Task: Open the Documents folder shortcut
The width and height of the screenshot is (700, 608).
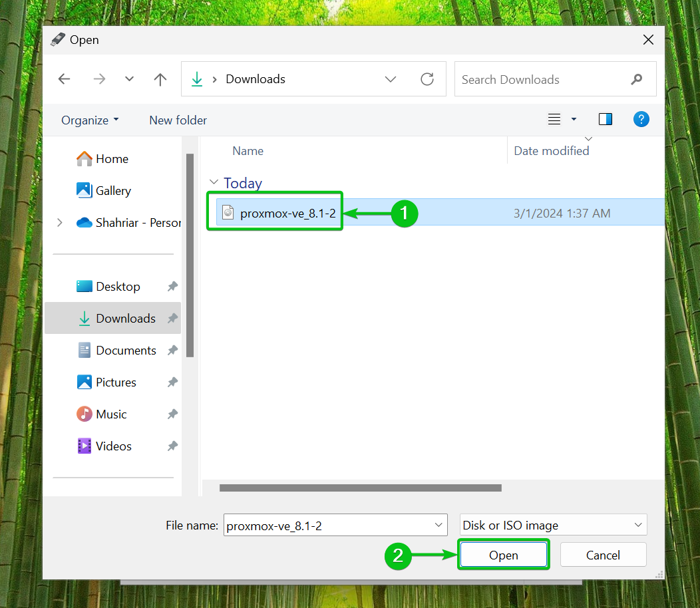Action: [117, 351]
